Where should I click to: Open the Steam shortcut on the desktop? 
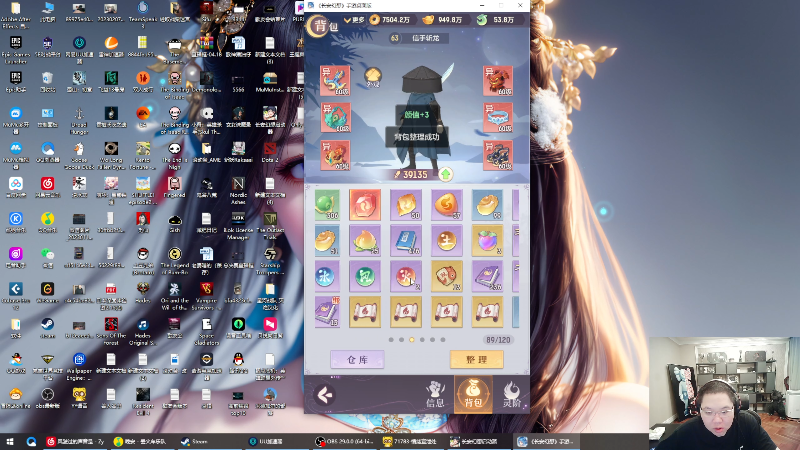pos(47,328)
